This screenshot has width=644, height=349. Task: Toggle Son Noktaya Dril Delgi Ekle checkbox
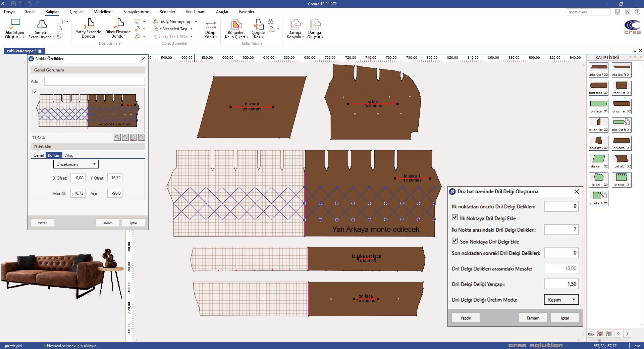(x=455, y=241)
